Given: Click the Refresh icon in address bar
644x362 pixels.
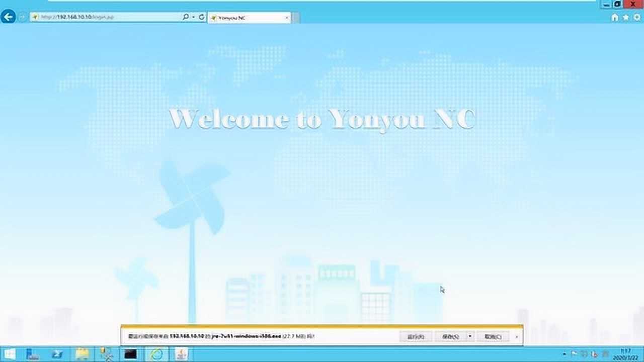Looking at the screenshot, I should [201, 17].
